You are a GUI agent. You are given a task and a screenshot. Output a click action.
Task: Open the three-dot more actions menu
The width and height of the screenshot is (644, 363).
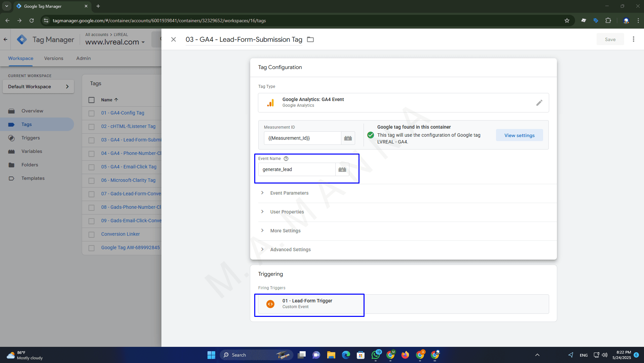633,39
